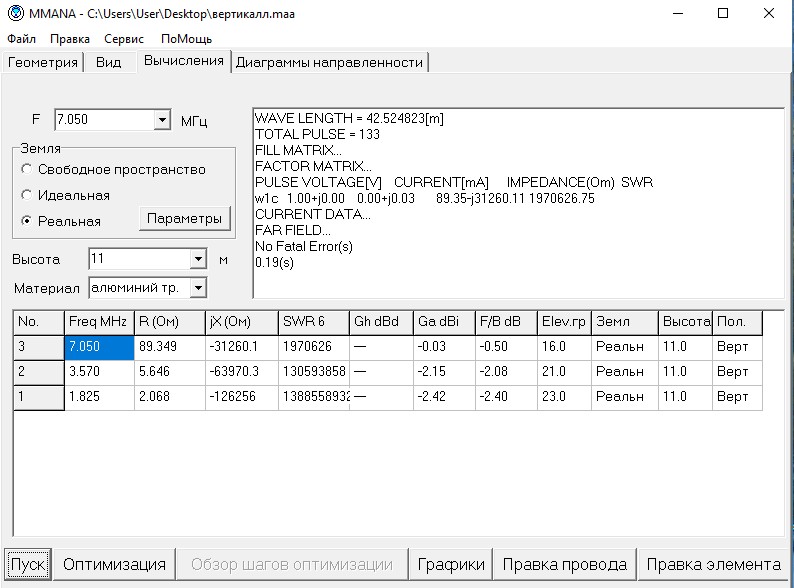Click the Графики button

click(451, 564)
